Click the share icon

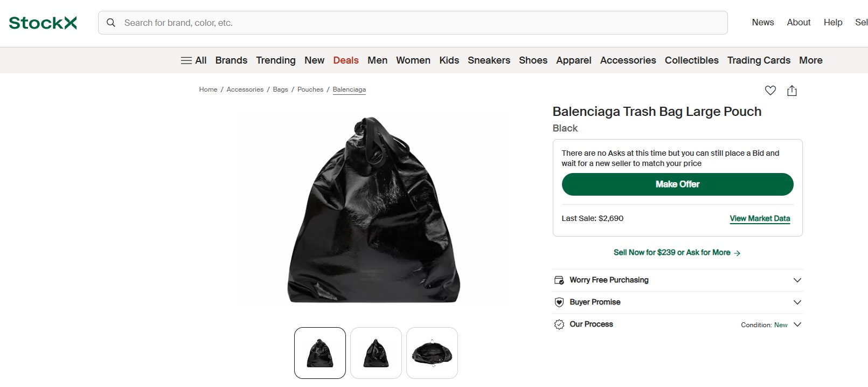click(792, 91)
